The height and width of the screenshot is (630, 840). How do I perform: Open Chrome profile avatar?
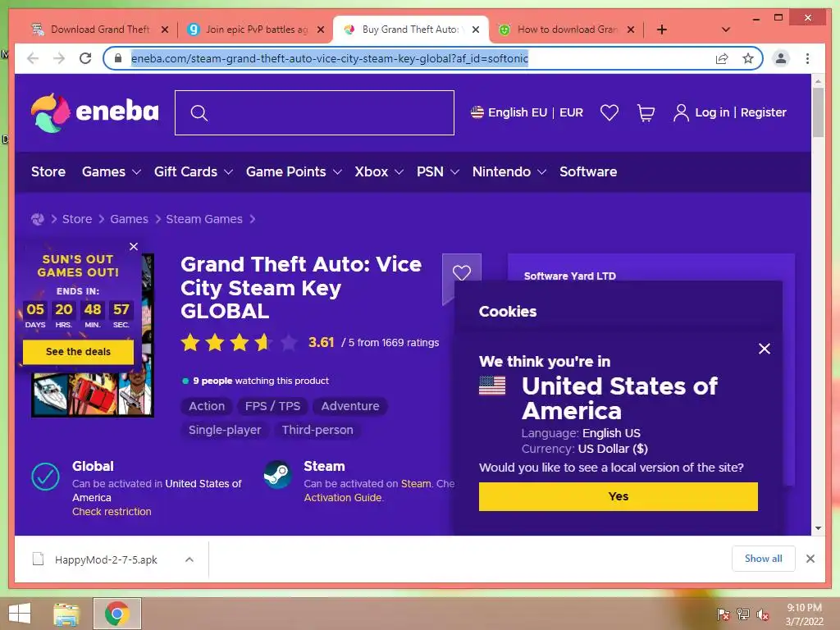pyautogui.click(x=781, y=58)
